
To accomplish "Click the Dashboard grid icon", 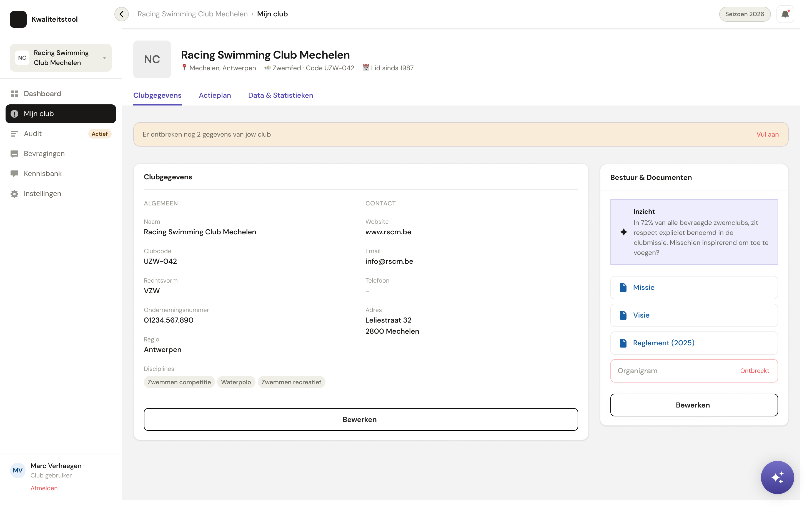I will 14,94.
